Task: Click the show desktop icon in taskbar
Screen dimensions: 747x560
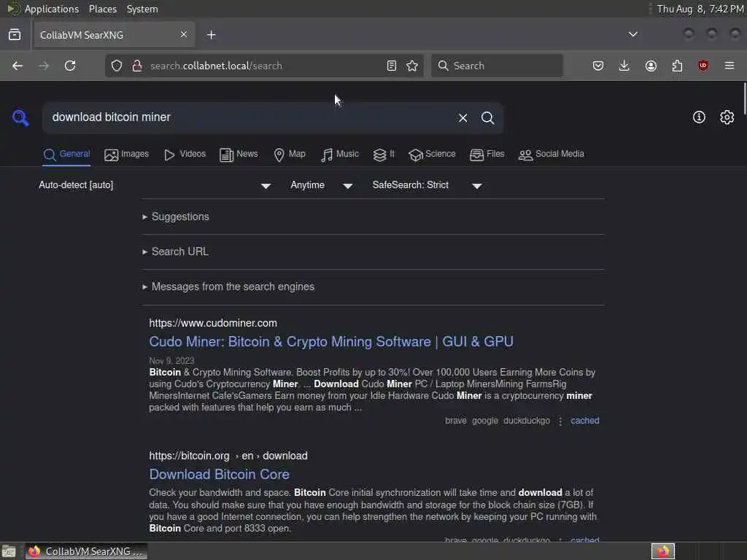Action: click(9, 551)
